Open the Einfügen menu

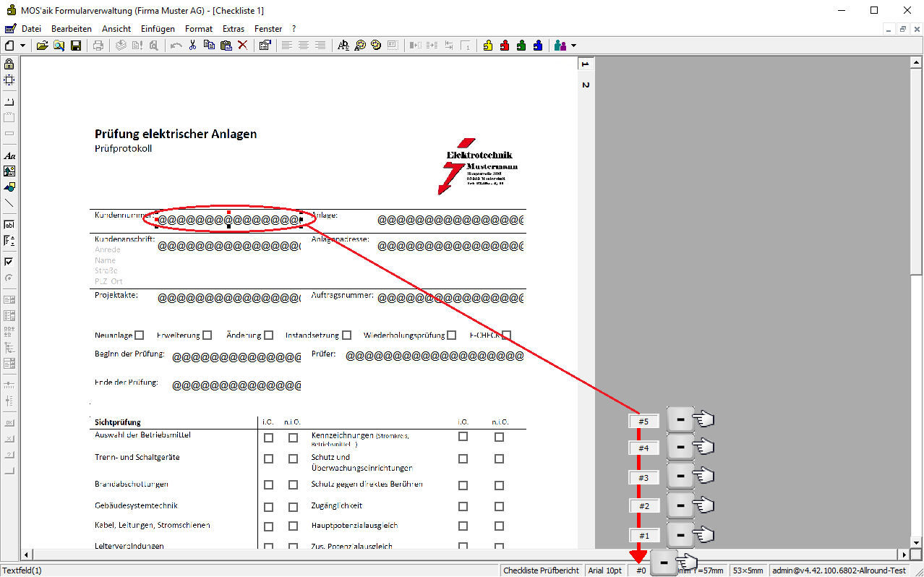[x=158, y=29]
